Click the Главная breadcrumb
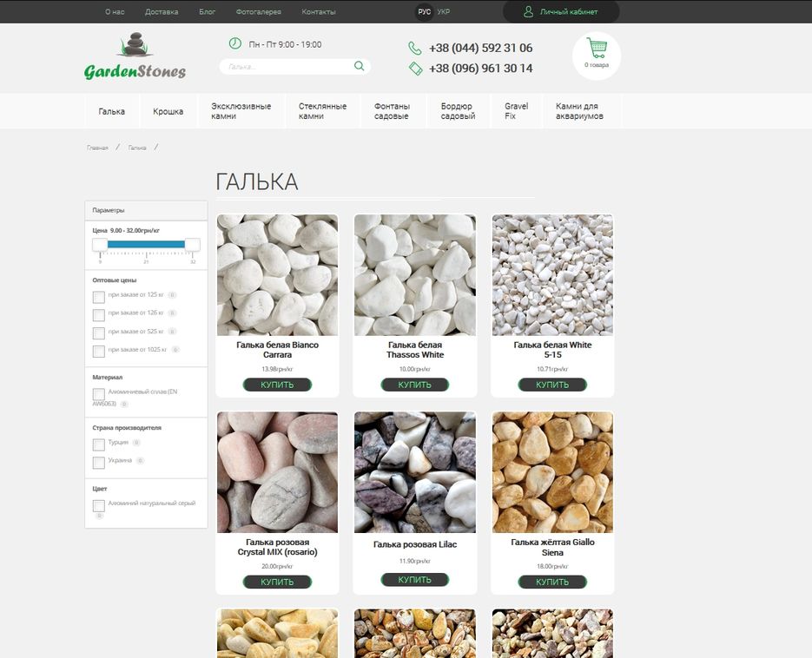Screen dimensions: 812x658 [x=97, y=148]
